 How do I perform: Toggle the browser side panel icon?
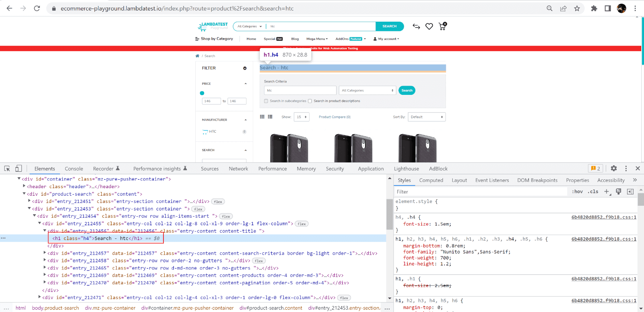coord(608,8)
